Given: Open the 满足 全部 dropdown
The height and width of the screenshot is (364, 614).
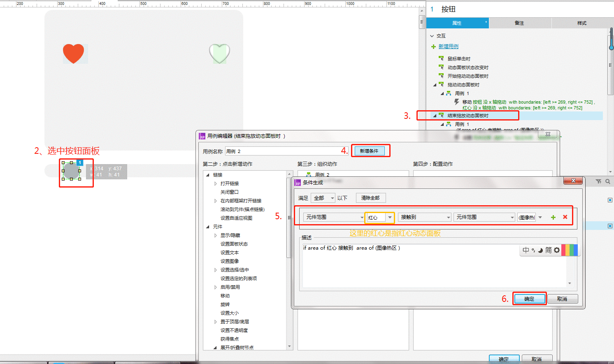Looking at the screenshot, I should pos(323,198).
